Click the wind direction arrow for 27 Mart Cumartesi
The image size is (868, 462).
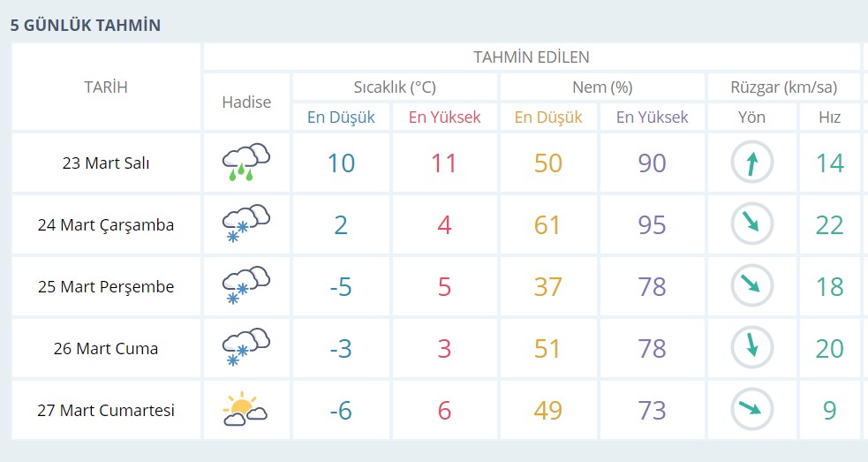(751, 410)
